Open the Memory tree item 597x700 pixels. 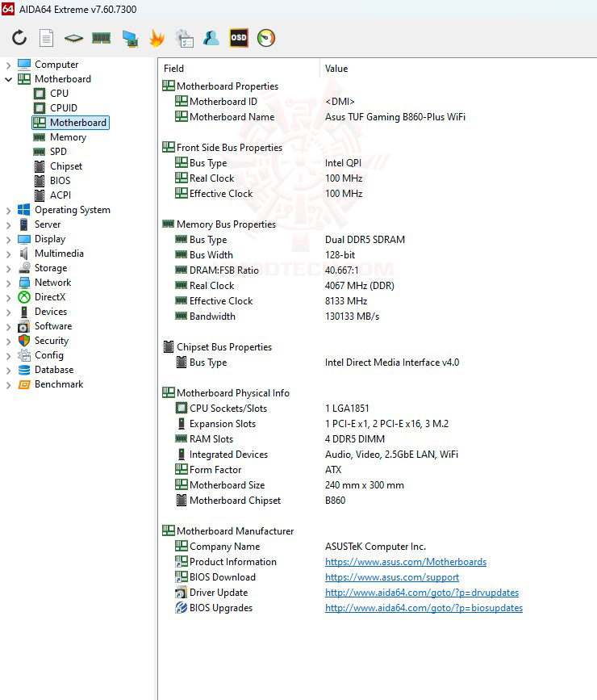pyautogui.click(x=68, y=137)
